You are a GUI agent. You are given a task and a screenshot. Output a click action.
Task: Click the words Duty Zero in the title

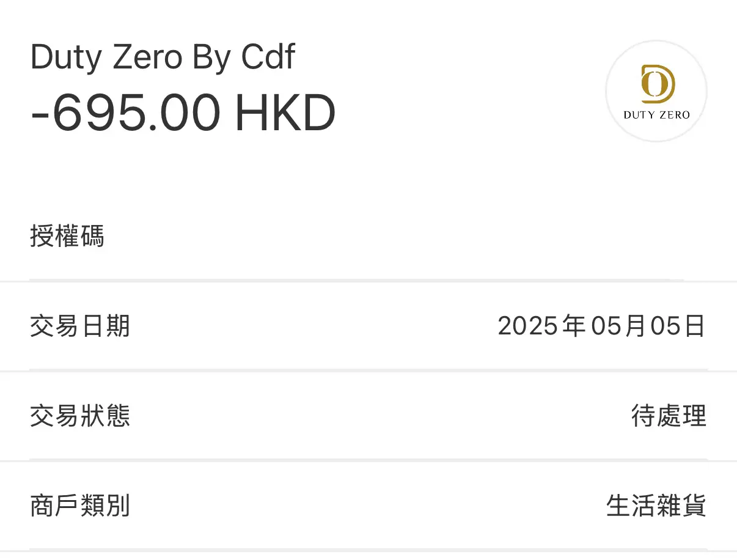(x=106, y=58)
